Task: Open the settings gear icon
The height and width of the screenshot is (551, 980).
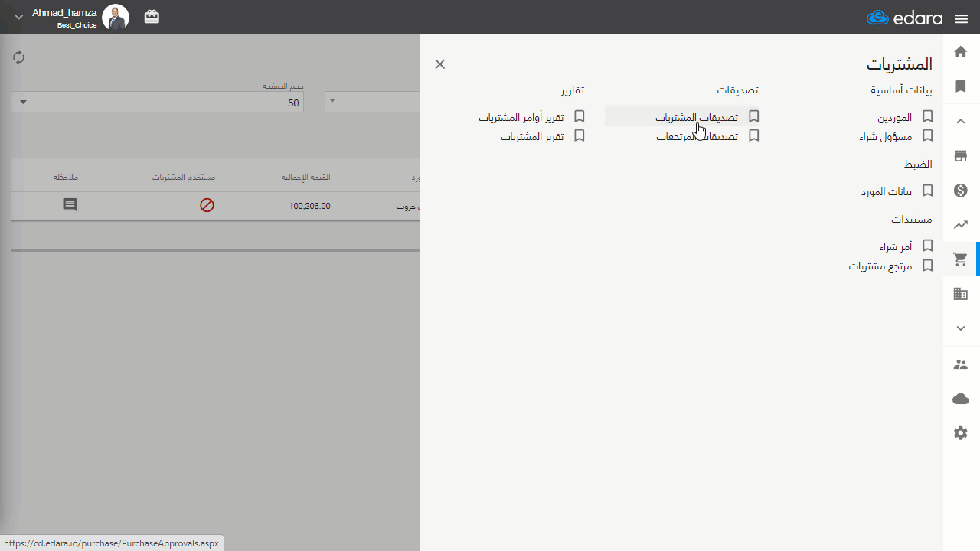Action: (961, 433)
